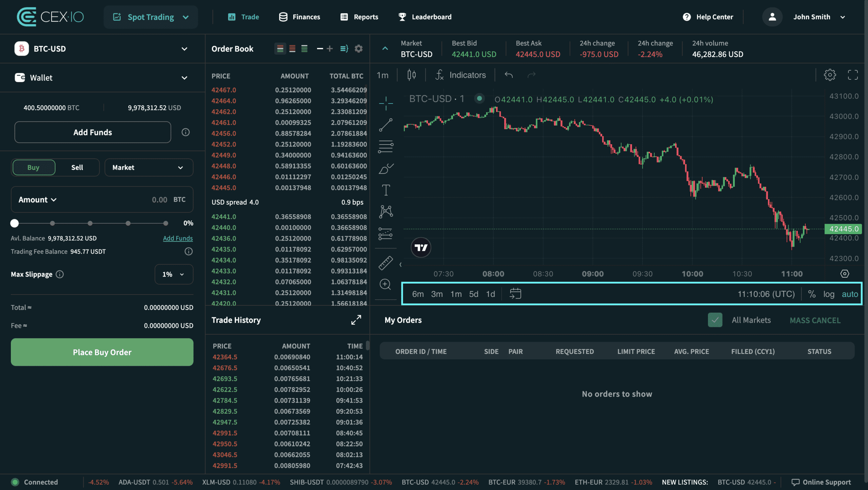Click the Add Funds button
The image size is (868, 490).
tap(93, 132)
